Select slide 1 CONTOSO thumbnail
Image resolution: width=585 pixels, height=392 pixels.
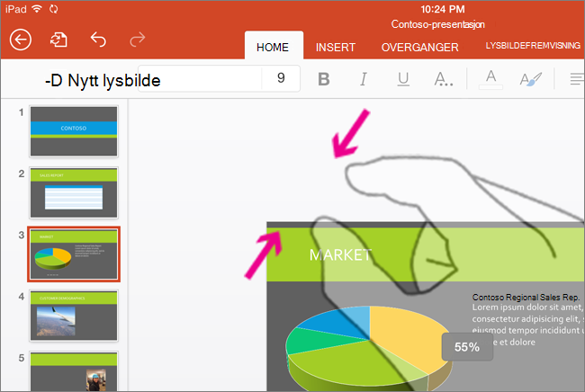click(x=74, y=131)
